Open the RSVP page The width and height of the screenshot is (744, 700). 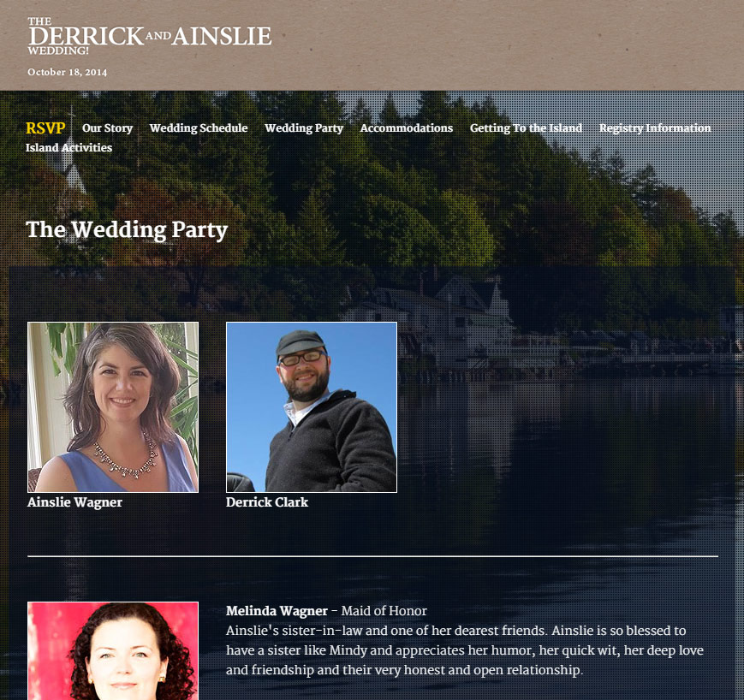tap(45, 128)
